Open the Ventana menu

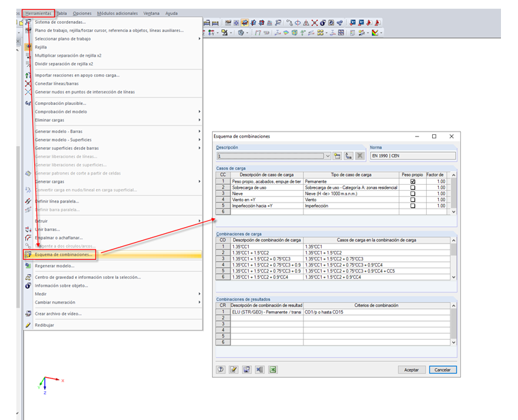(x=151, y=13)
